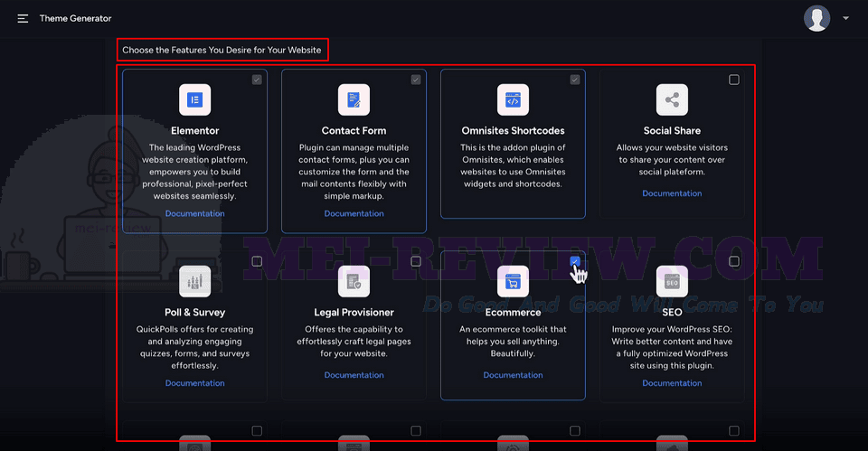This screenshot has width=868, height=451.
Task: Open Social Share Documentation link
Action: tap(672, 193)
